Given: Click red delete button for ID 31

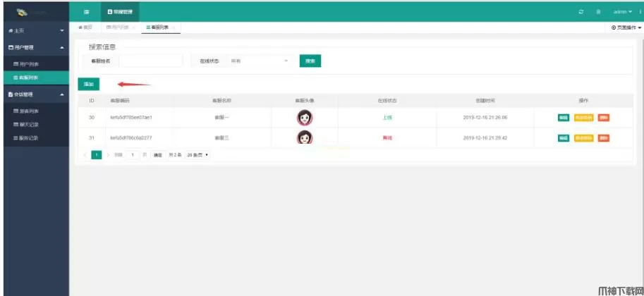Looking at the screenshot, I should click(603, 138).
